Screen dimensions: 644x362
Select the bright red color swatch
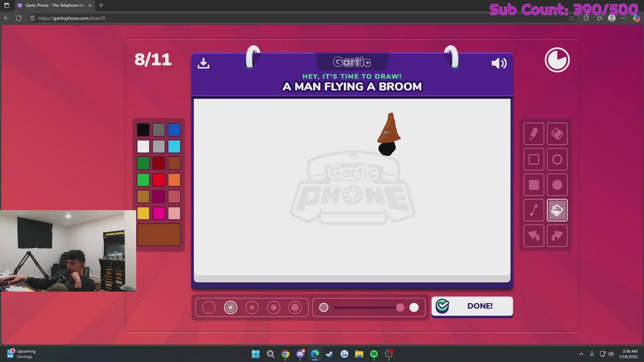158,179
